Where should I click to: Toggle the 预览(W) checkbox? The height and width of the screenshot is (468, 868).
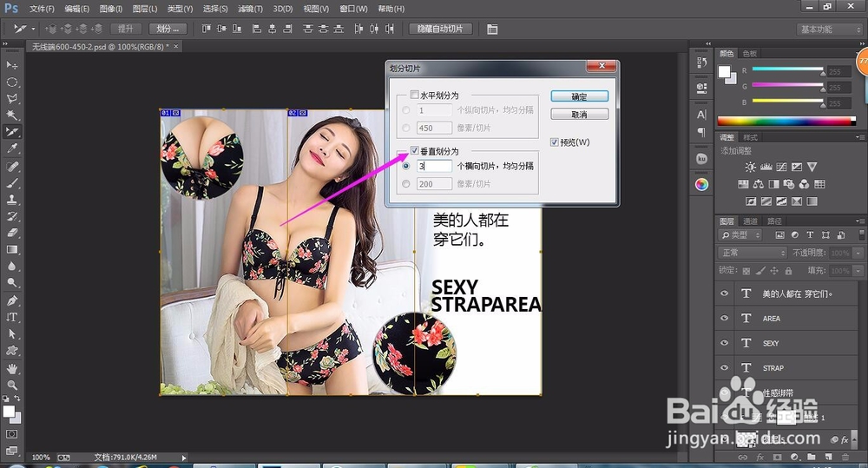[x=554, y=142]
